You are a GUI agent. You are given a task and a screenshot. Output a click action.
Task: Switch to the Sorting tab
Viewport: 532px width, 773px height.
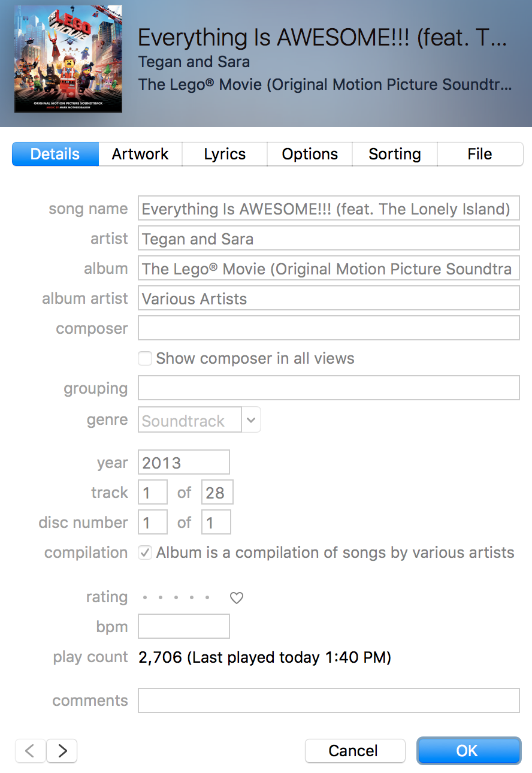tap(395, 154)
